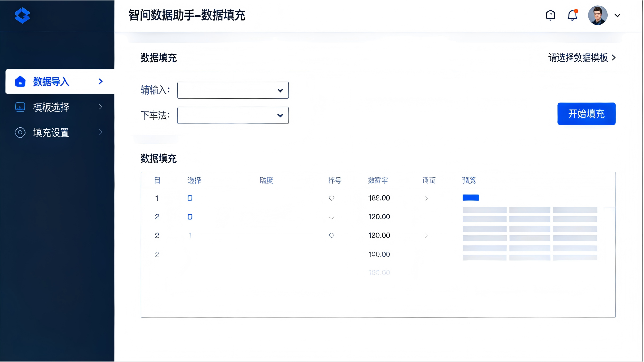The width and height of the screenshot is (644, 362).
Task: Click the home icon beside 数据导入
Action: (x=20, y=82)
